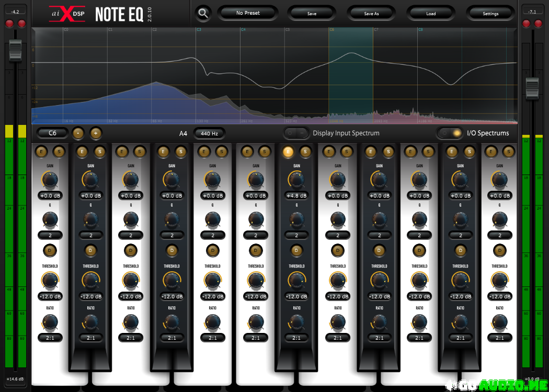Click the Q knob in the +4.8 dB band

[296, 220]
